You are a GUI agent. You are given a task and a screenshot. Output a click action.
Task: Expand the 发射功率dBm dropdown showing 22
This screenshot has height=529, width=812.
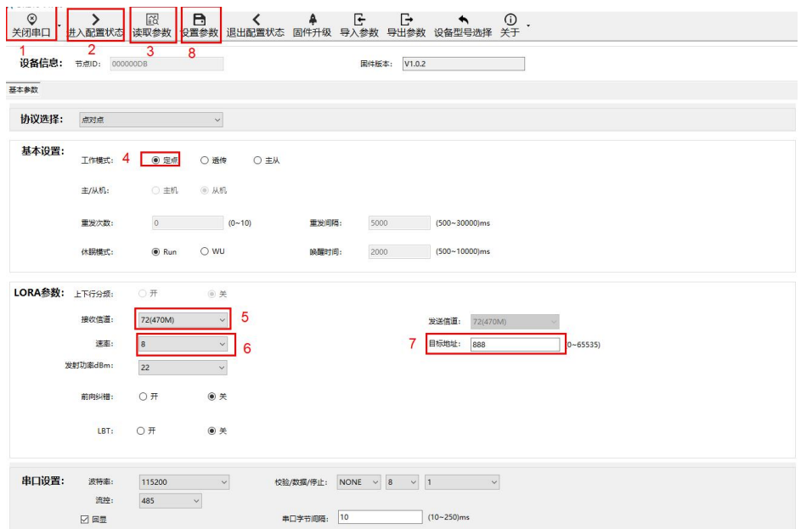click(183, 368)
